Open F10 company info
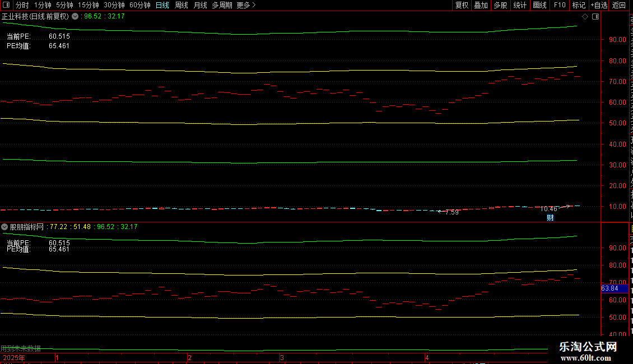The image size is (633, 364). [x=560, y=5]
